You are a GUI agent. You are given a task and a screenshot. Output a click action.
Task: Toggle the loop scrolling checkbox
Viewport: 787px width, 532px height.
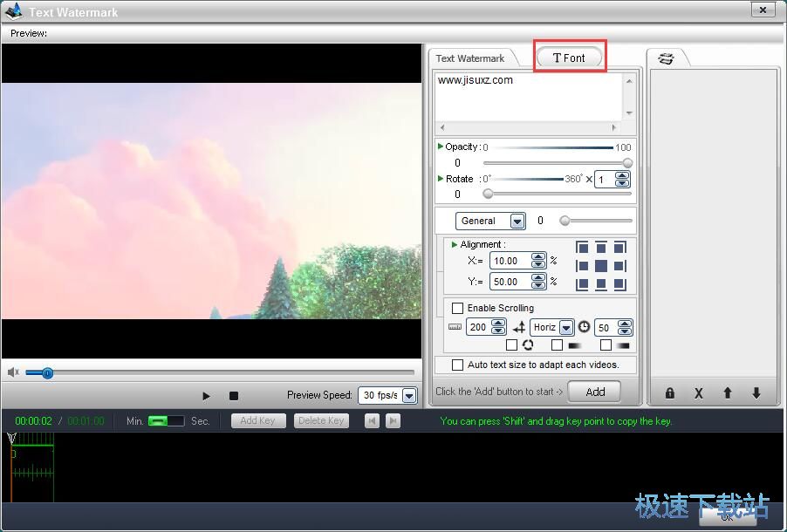click(x=511, y=344)
